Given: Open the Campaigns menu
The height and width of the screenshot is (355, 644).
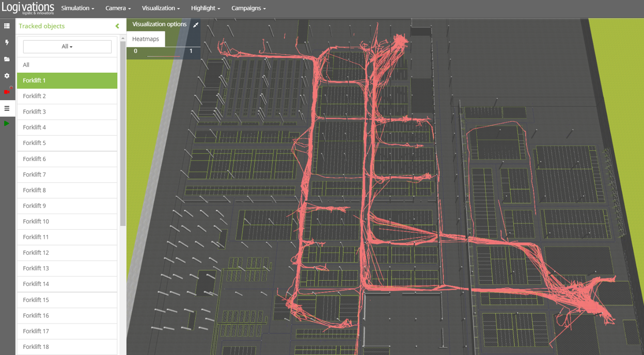Looking at the screenshot, I should point(248,8).
